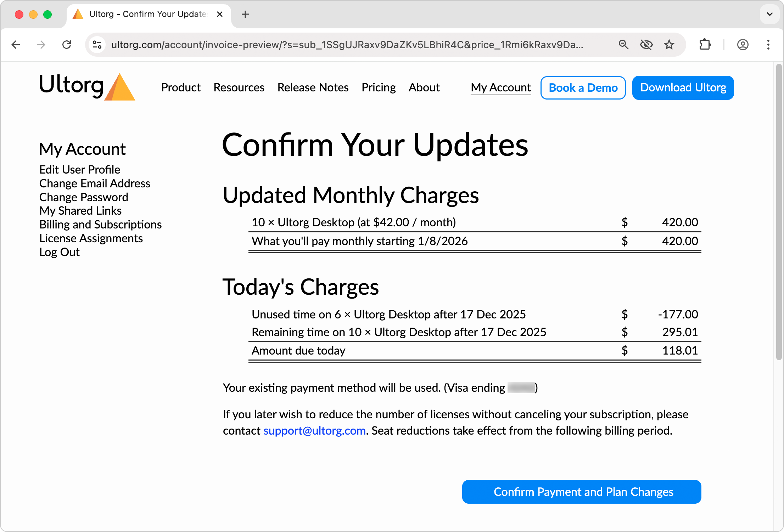Select the hidden-eye privacy icon
Screen dimensions: 784x532
click(646, 45)
